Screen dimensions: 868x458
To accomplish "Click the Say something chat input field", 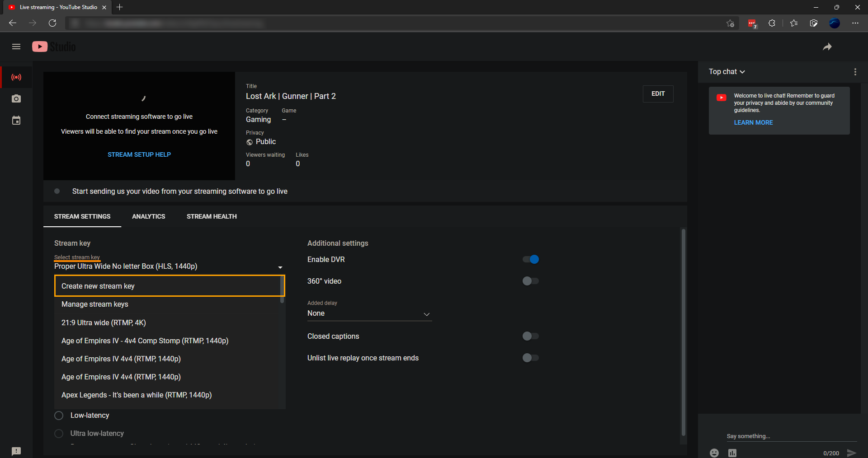I will click(791, 436).
